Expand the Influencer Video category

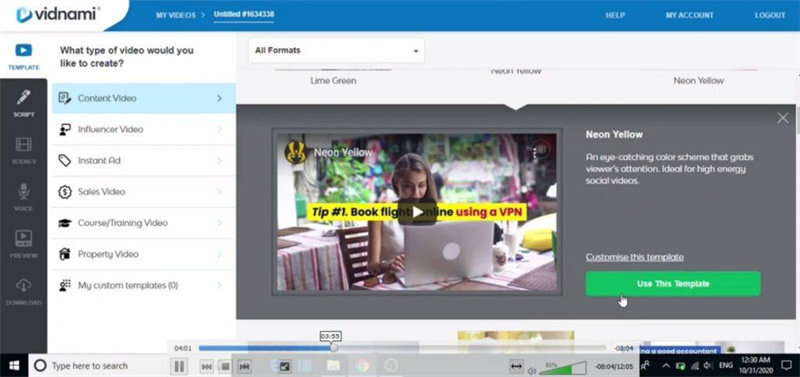[144, 130]
